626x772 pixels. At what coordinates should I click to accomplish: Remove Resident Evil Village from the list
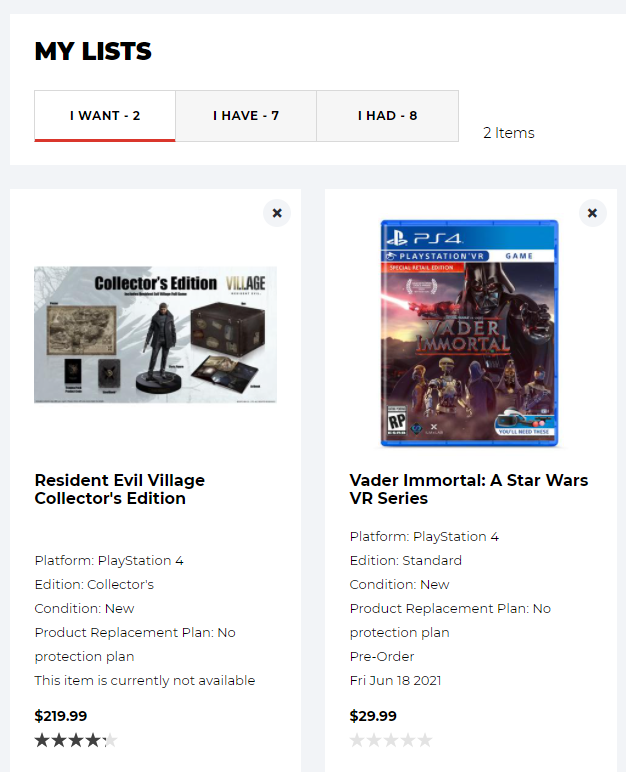coord(277,213)
